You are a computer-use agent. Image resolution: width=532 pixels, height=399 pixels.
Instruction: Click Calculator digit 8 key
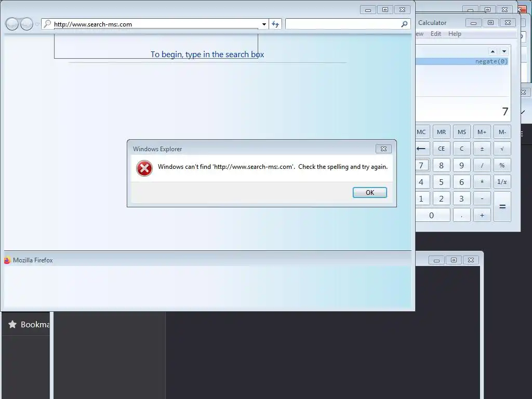tap(442, 165)
